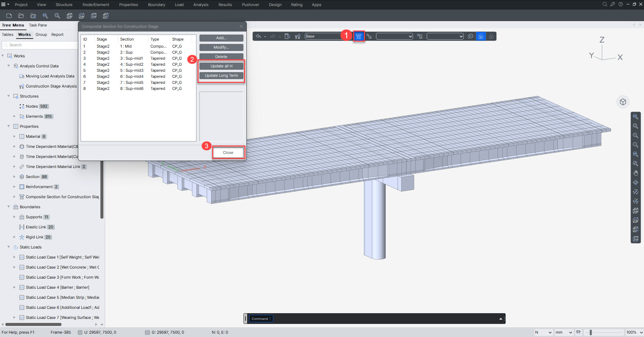
Task: Select row 3 Sup-mid1 in section list
Action: tap(138, 58)
